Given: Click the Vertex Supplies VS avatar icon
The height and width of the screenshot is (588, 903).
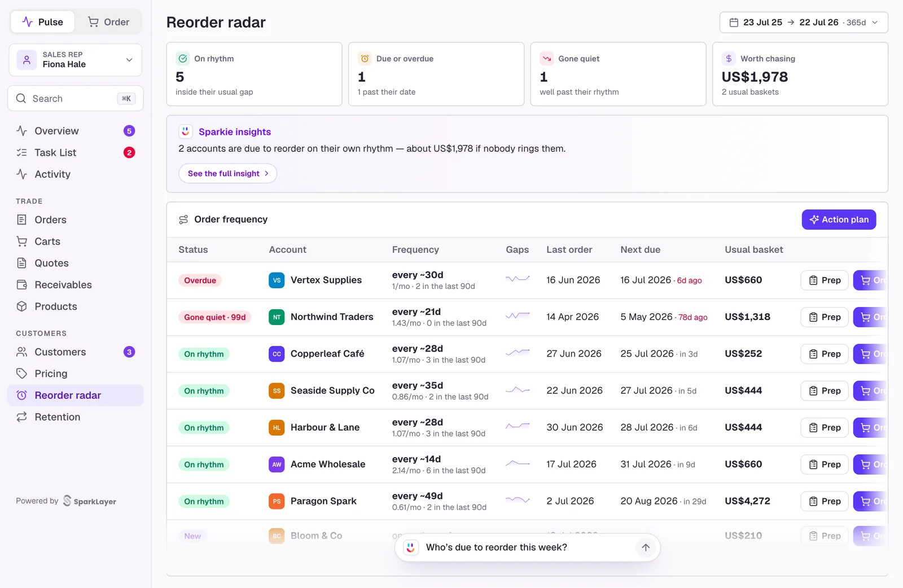Looking at the screenshot, I should [x=277, y=280].
